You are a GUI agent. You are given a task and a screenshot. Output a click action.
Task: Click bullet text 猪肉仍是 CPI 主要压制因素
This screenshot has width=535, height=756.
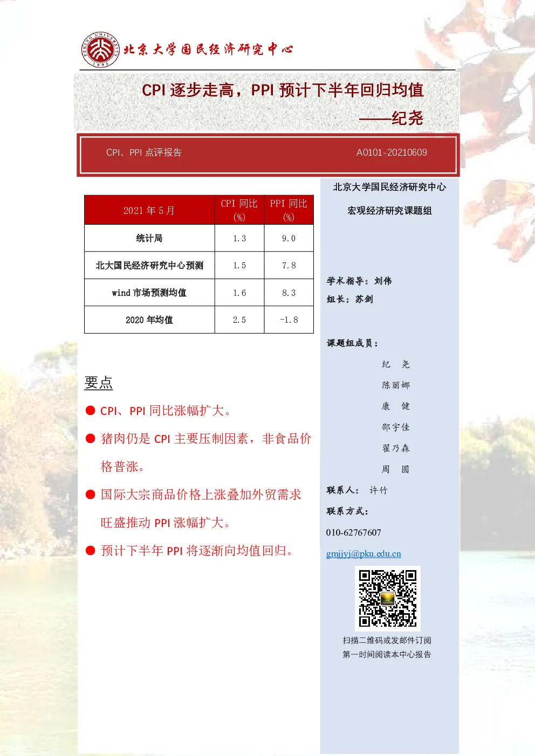point(174,439)
